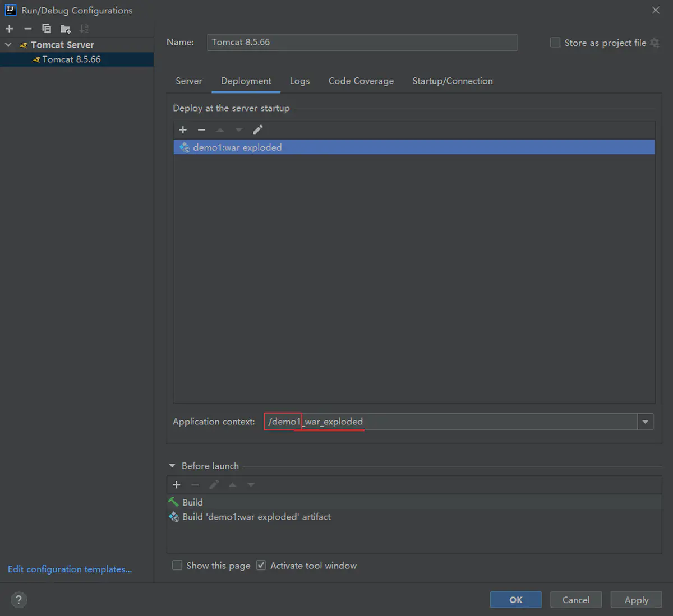This screenshot has width=673, height=616.
Task: Toggle Store as project file checkbox
Action: [x=555, y=43]
